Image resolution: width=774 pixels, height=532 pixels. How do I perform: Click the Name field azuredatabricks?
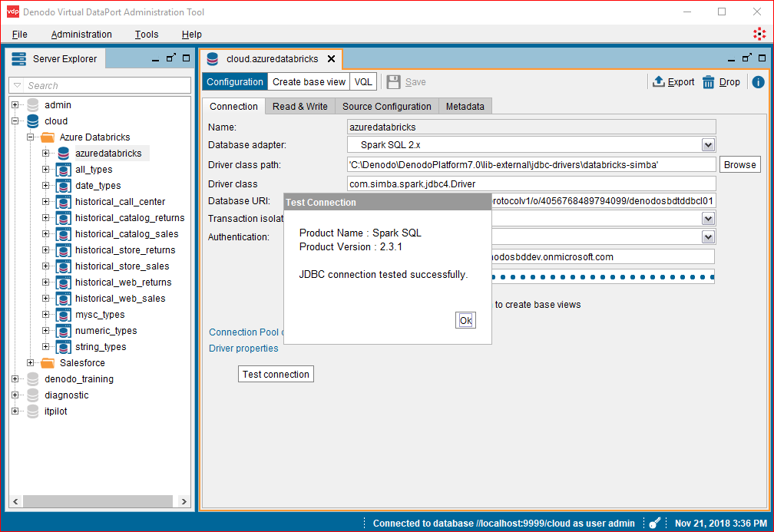pos(531,127)
